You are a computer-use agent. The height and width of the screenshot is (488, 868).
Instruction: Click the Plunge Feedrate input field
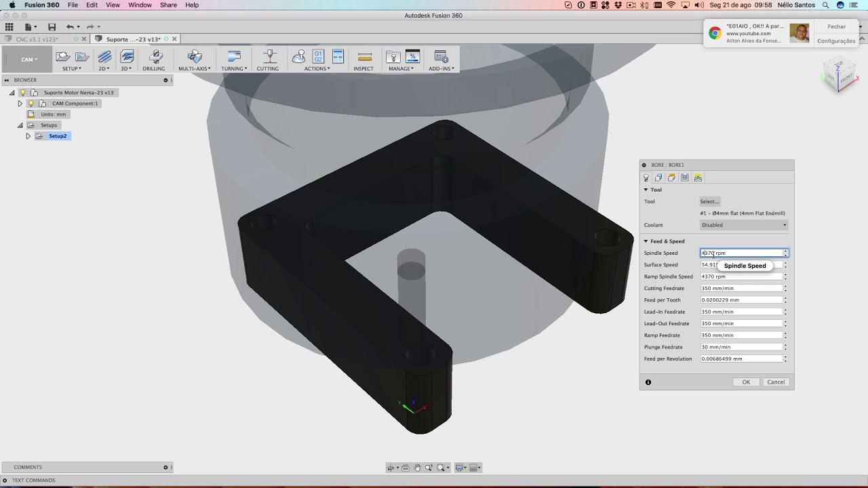tap(741, 347)
